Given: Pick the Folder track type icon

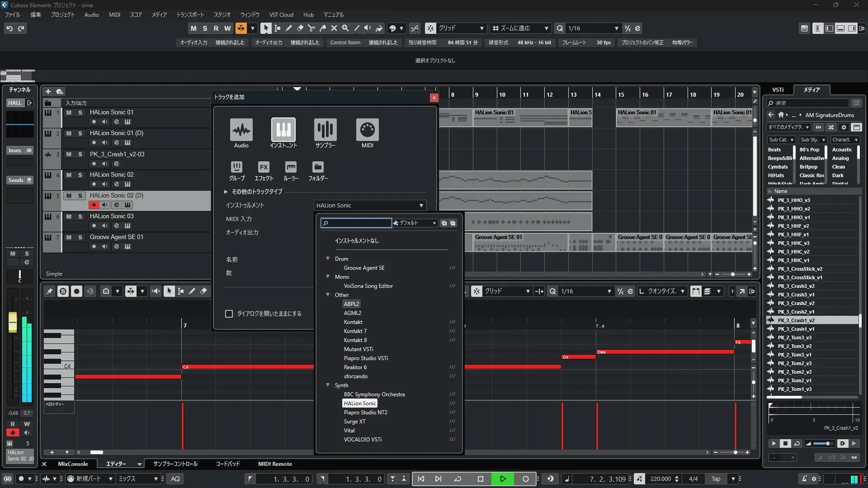Looking at the screenshot, I should (x=318, y=167).
